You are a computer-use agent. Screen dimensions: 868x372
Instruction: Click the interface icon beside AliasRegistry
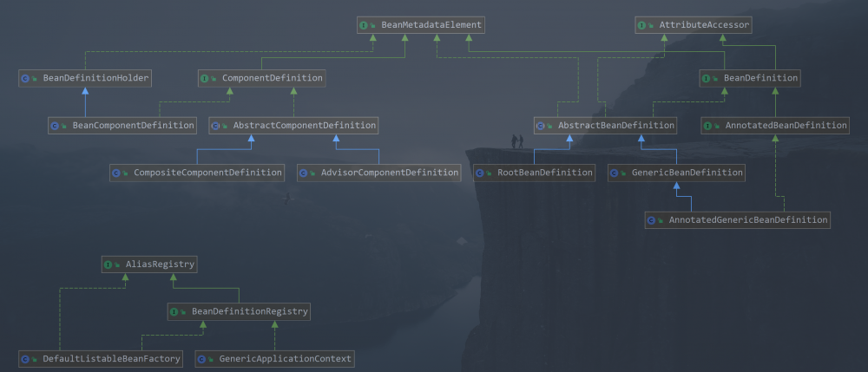point(109,264)
